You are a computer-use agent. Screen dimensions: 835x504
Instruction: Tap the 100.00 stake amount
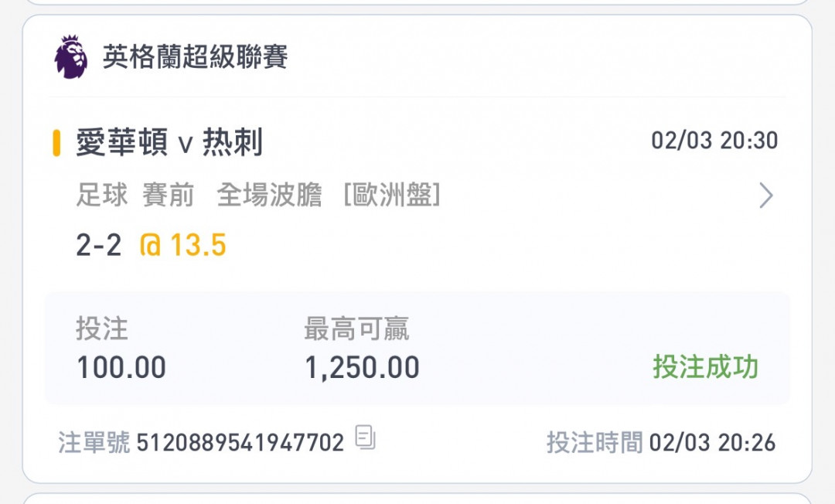121,367
